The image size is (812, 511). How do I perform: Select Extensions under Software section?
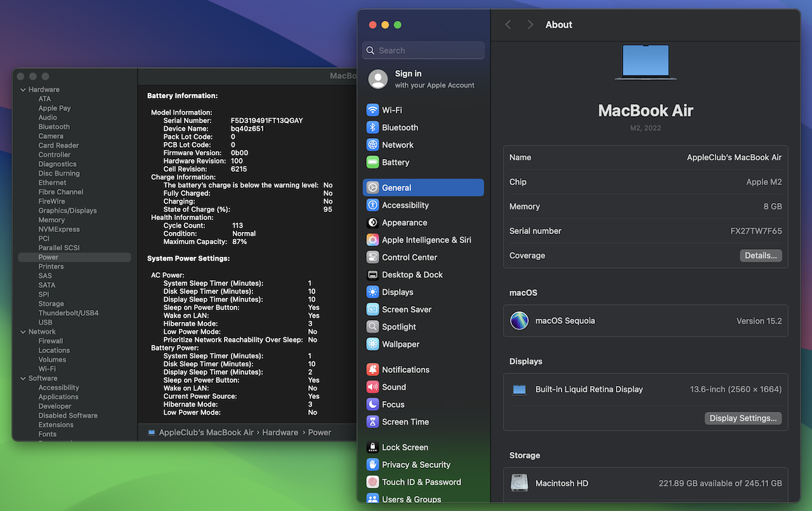coord(56,425)
